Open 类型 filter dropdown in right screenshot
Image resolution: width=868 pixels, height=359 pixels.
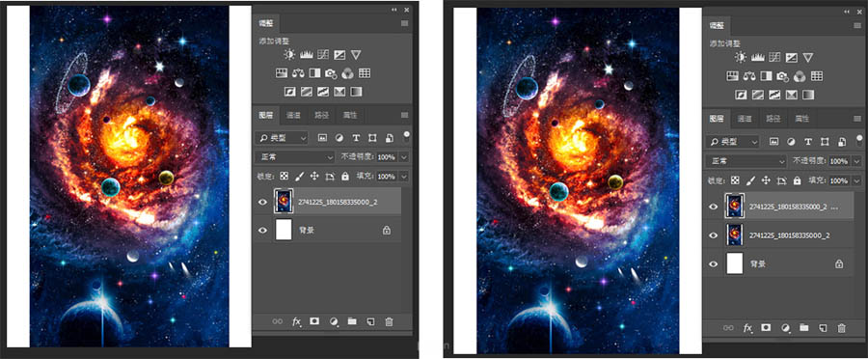(733, 142)
